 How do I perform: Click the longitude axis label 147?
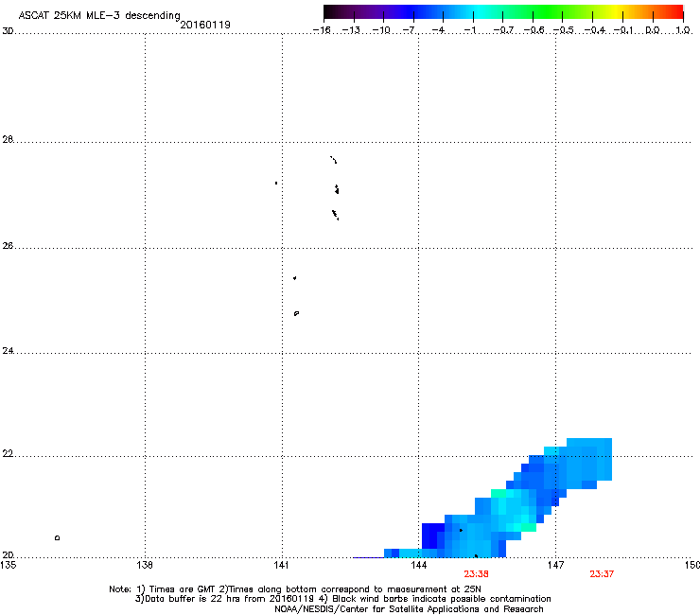[555, 566]
